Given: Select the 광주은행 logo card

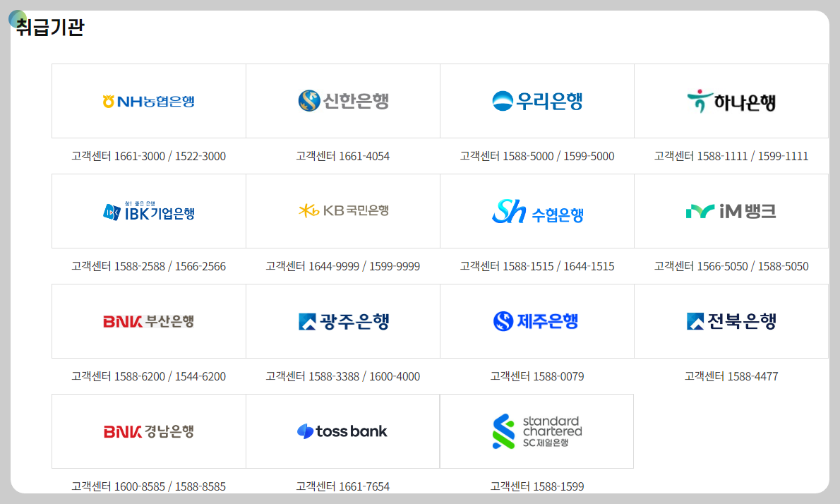Looking at the screenshot, I should tap(343, 321).
